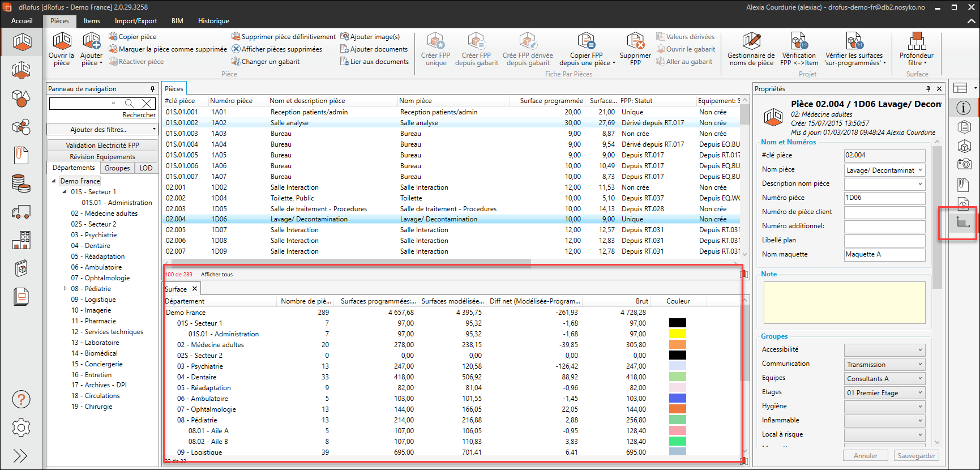Toggle pin on Panneau de navigation
This screenshot has height=470, width=980.
coord(152,89)
